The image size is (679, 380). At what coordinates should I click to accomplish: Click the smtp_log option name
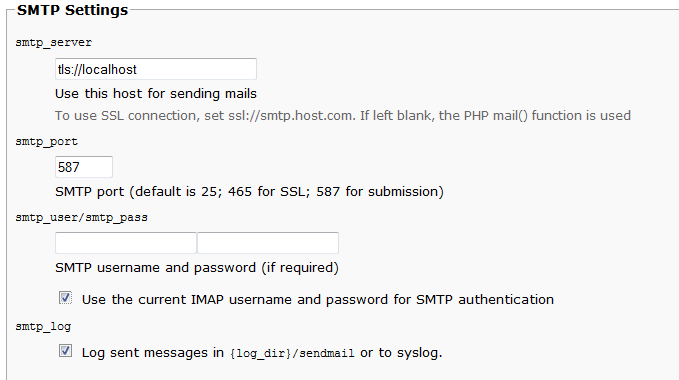[43, 326]
